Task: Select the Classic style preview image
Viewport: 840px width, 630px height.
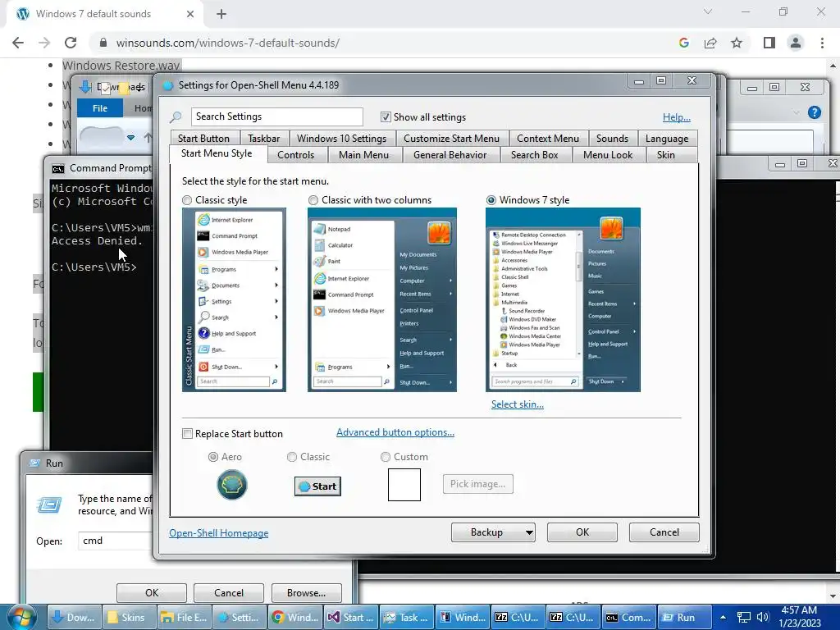Action: point(234,299)
